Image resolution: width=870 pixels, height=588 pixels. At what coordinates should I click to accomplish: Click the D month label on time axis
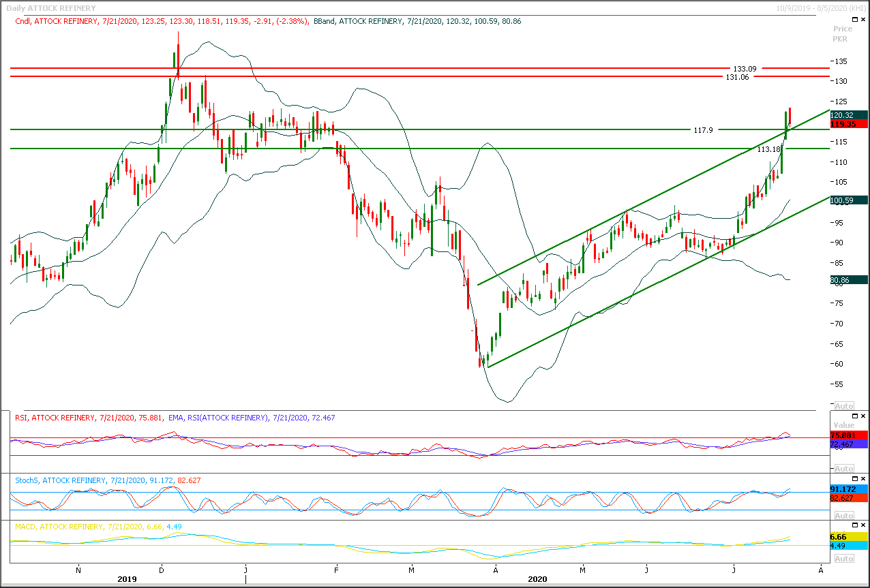[x=161, y=569]
